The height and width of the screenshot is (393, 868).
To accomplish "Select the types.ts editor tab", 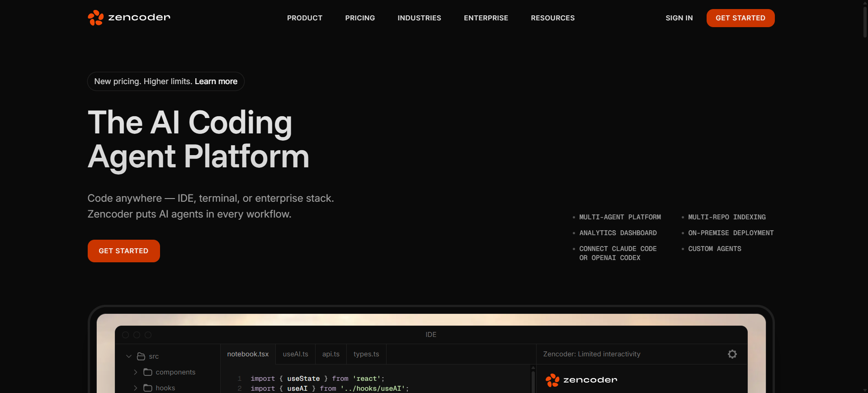I will pos(366,354).
